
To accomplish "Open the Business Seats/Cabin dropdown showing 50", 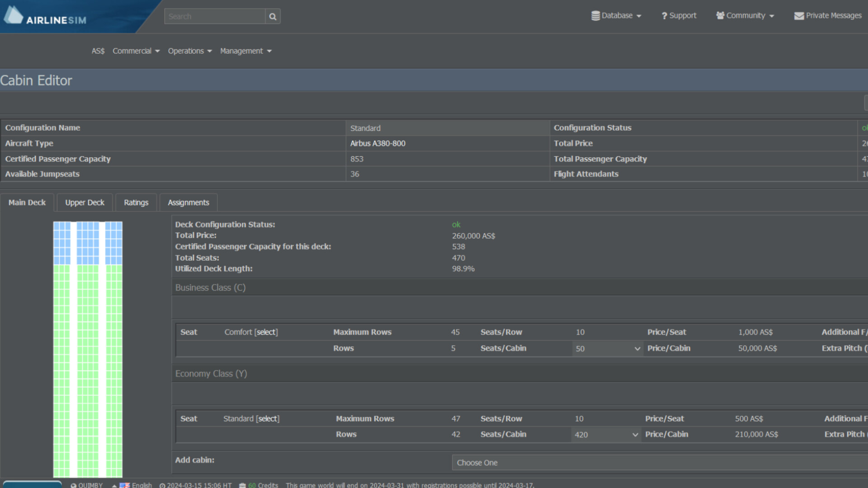I will tap(607, 348).
